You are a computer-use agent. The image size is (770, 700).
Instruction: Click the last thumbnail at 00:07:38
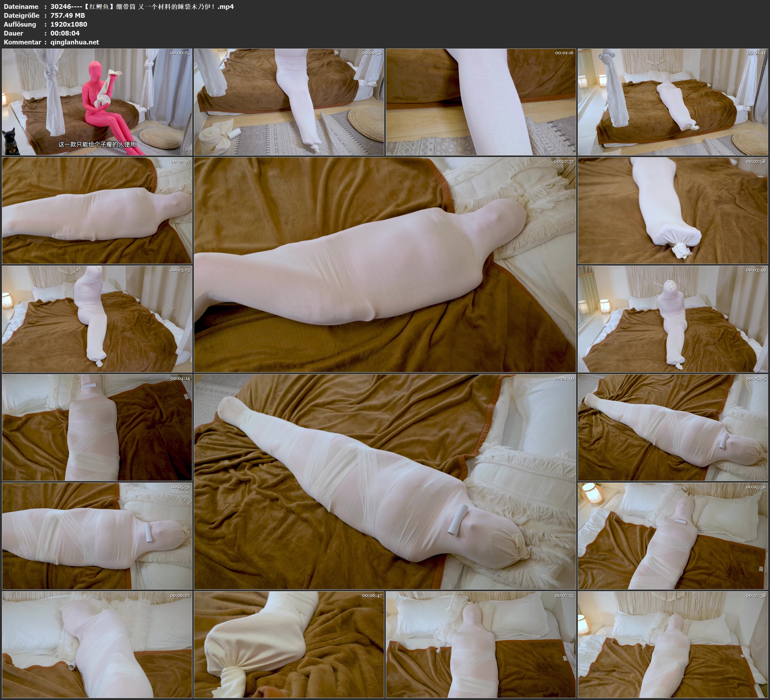pos(673,644)
